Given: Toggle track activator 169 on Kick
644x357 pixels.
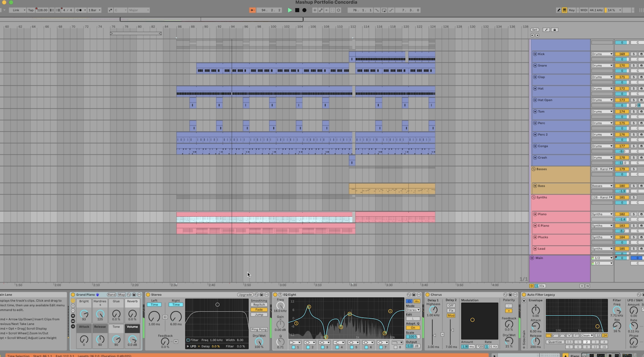Looking at the screenshot, I should [622, 54].
